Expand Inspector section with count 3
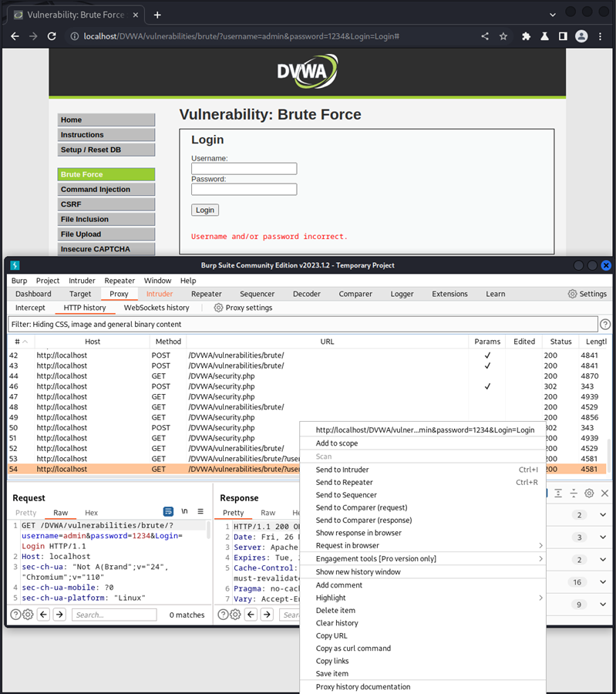 (x=603, y=537)
